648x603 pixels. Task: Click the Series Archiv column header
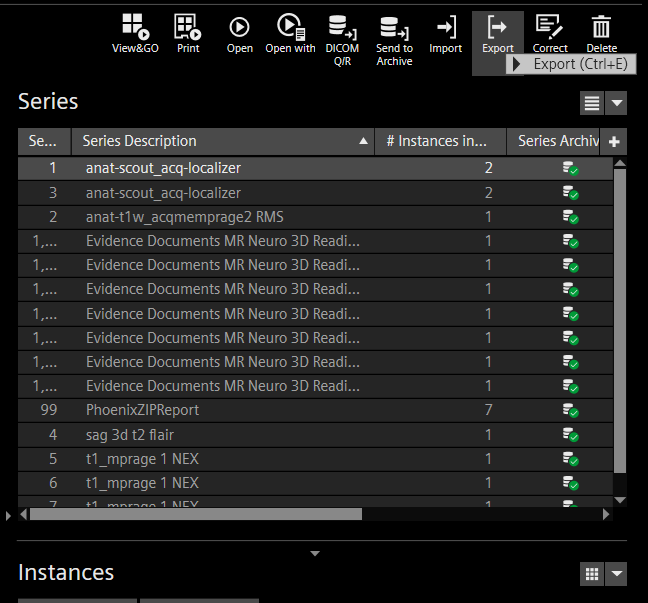553,142
